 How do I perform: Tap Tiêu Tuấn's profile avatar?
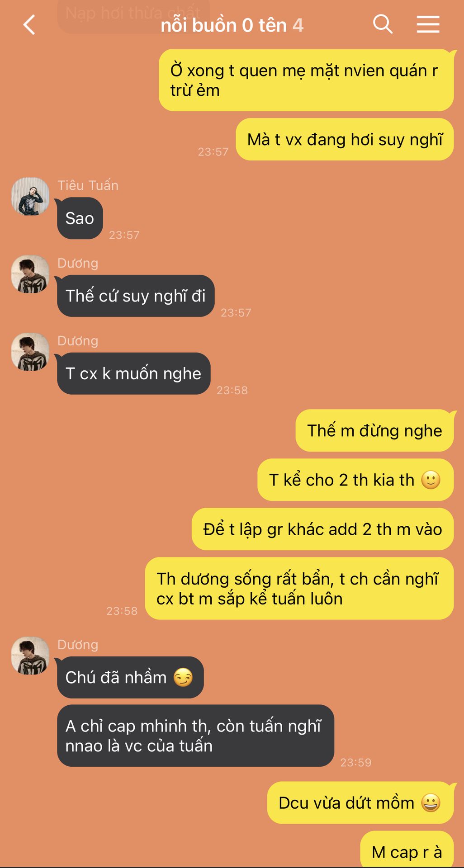pos(30,196)
